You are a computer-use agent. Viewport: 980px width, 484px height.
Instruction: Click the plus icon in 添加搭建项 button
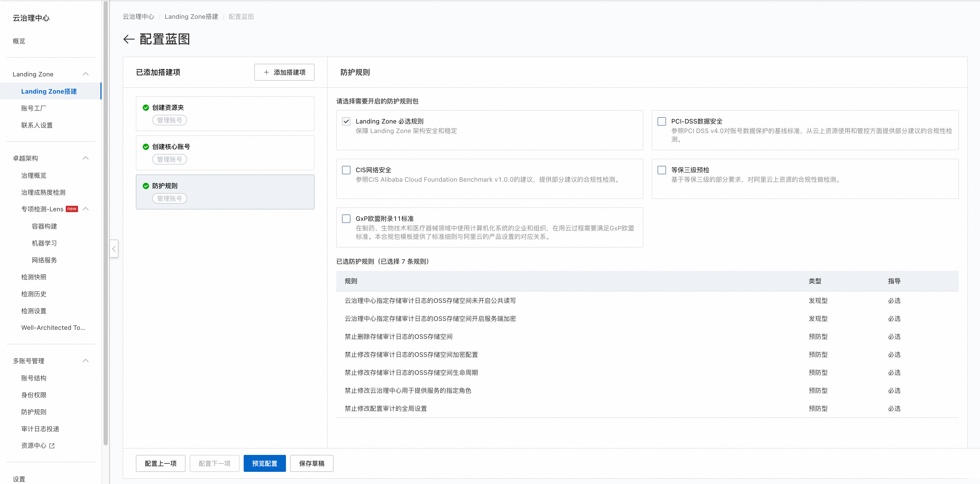[x=266, y=72]
